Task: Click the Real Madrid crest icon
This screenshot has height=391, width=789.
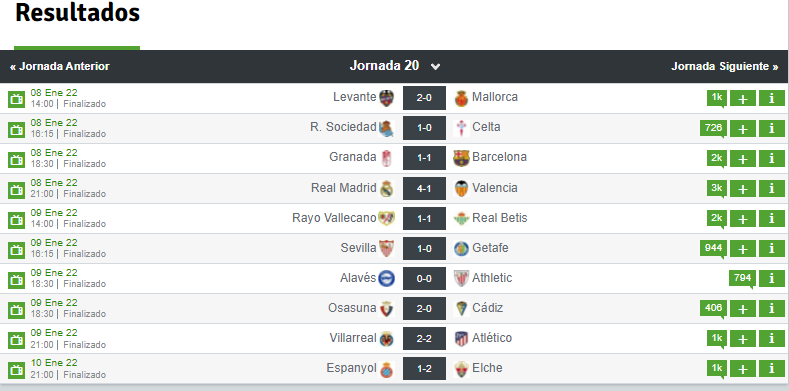Action: [386, 188]
